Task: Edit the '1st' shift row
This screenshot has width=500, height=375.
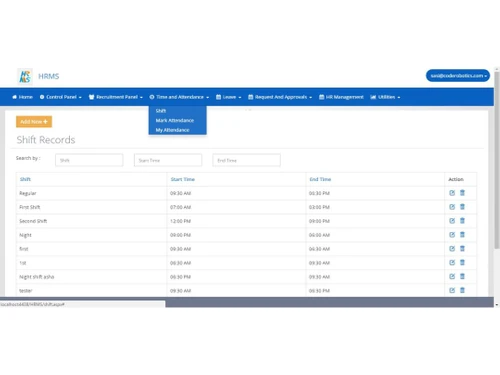Action: coord(452,263)
